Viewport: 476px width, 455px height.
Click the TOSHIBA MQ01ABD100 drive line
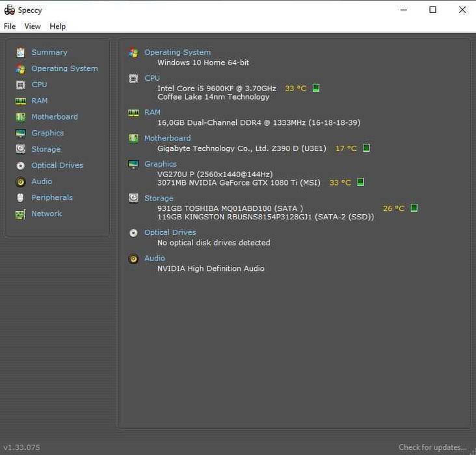pyautogui.click(x=230, y=208)
